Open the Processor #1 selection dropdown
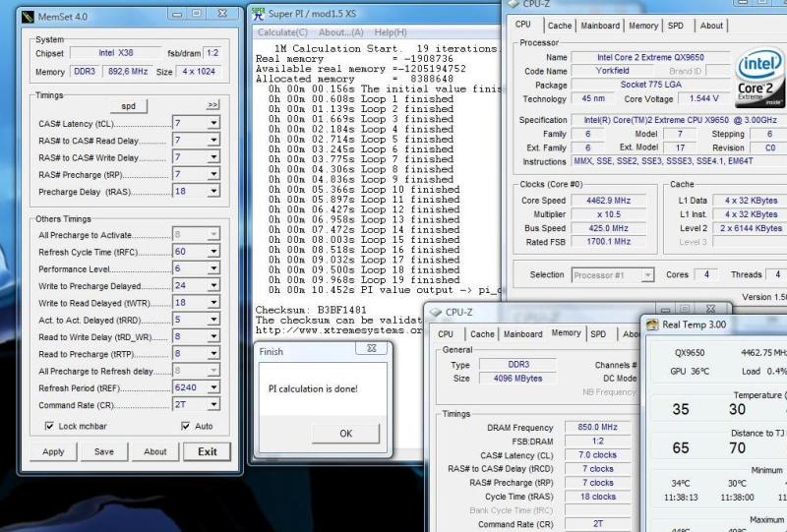Viewport: 787px width, 532px height. click(x=648, y=275)
